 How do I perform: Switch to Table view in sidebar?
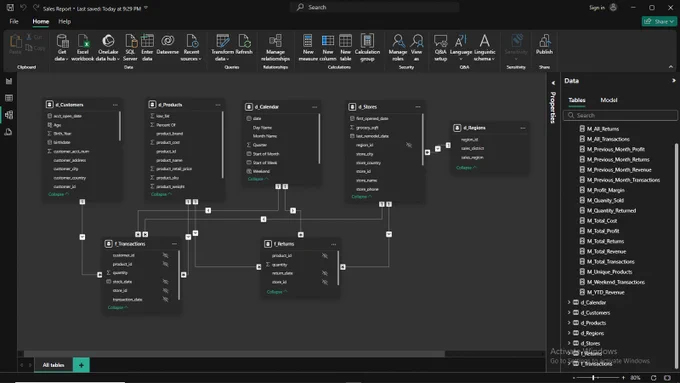click(x=9, y=98)
